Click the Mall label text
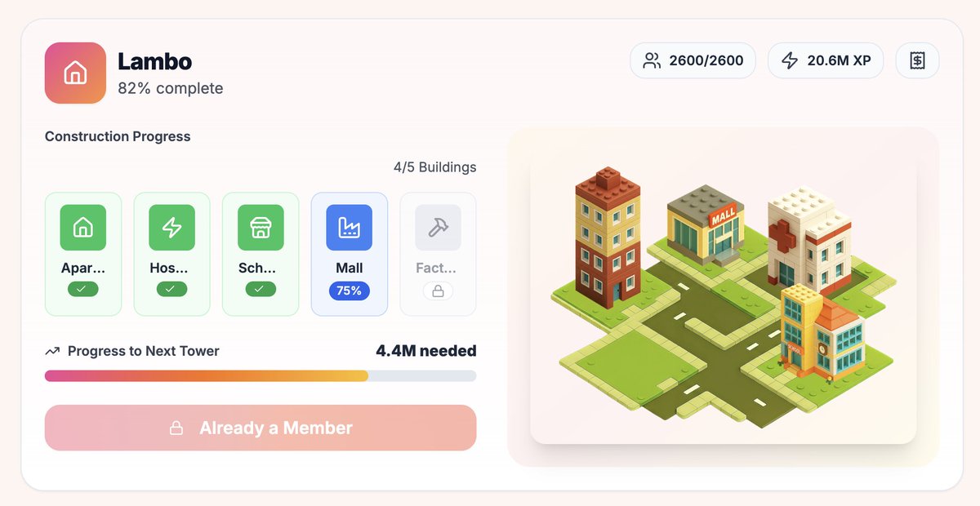 point(350,268)
